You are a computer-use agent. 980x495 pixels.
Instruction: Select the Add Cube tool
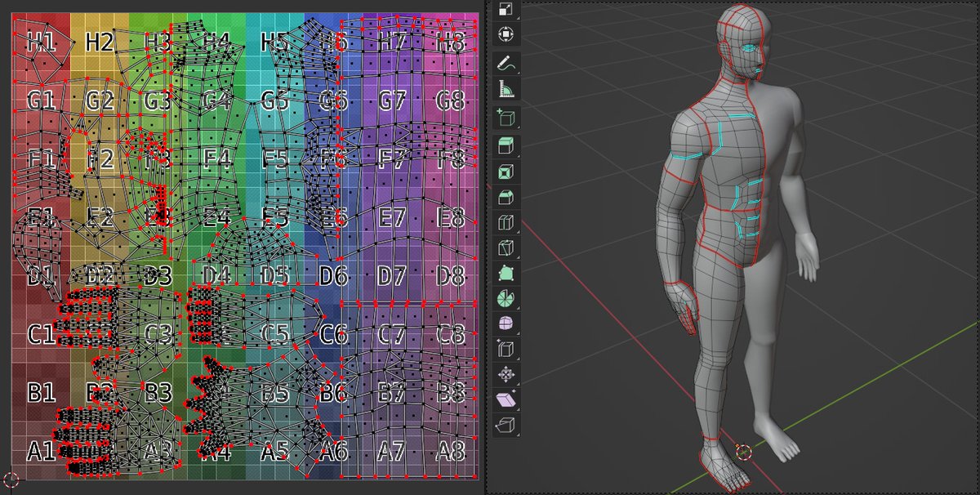pyautogui.click(x=506, y=119)
